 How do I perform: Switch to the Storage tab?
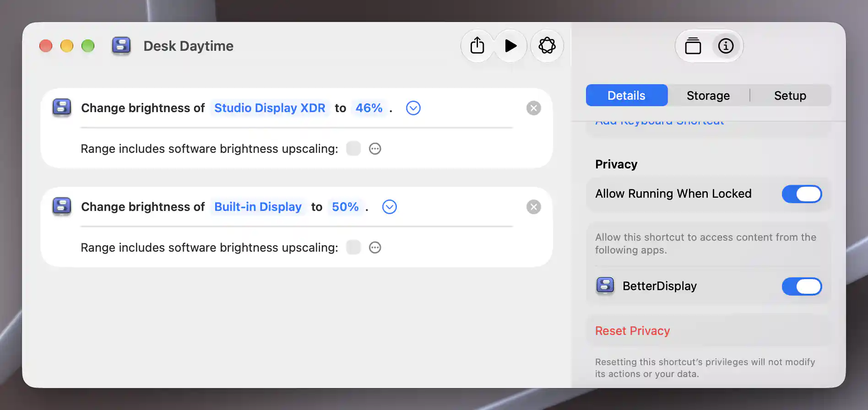click(x=708, y=95)
